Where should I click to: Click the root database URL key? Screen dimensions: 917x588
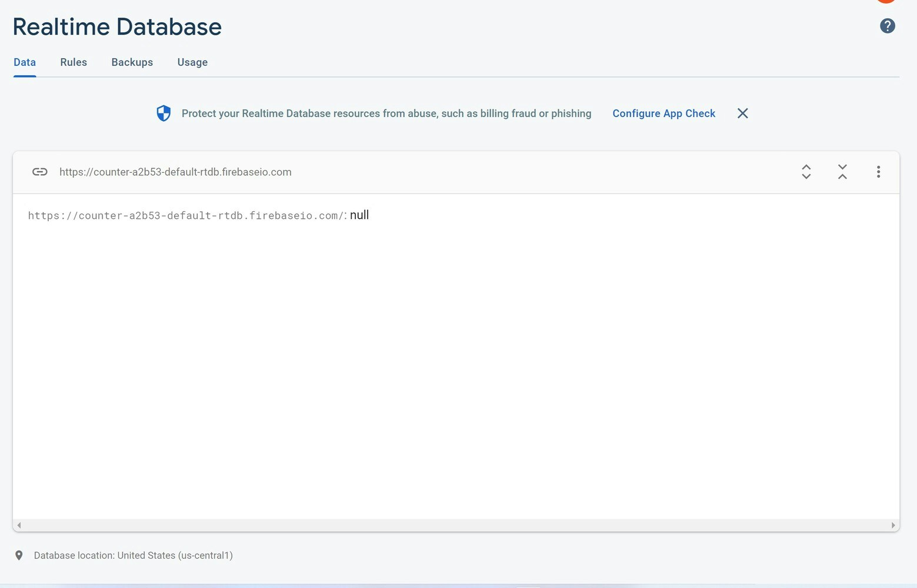(186, 216)
